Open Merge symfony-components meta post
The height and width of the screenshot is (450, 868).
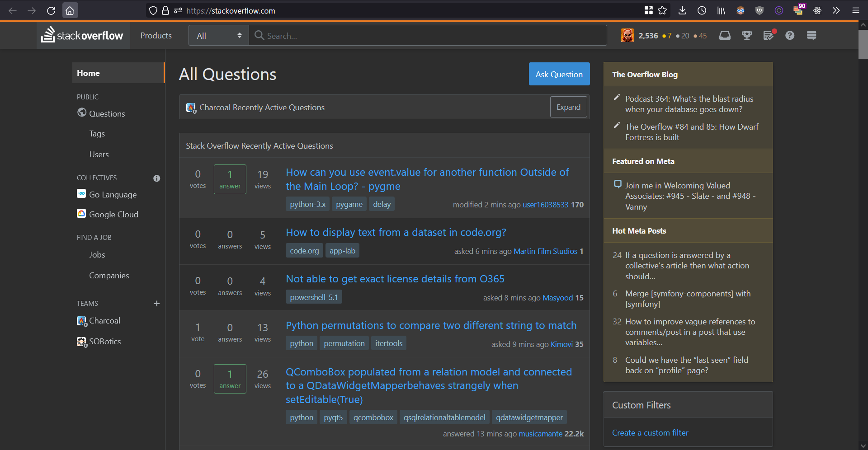[688, 299]
